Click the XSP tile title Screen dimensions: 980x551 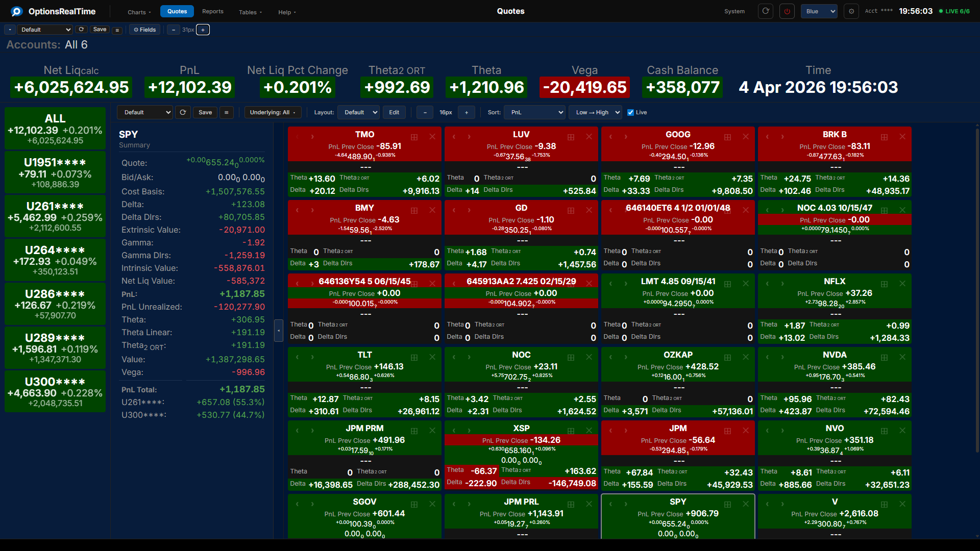(521, 428)
